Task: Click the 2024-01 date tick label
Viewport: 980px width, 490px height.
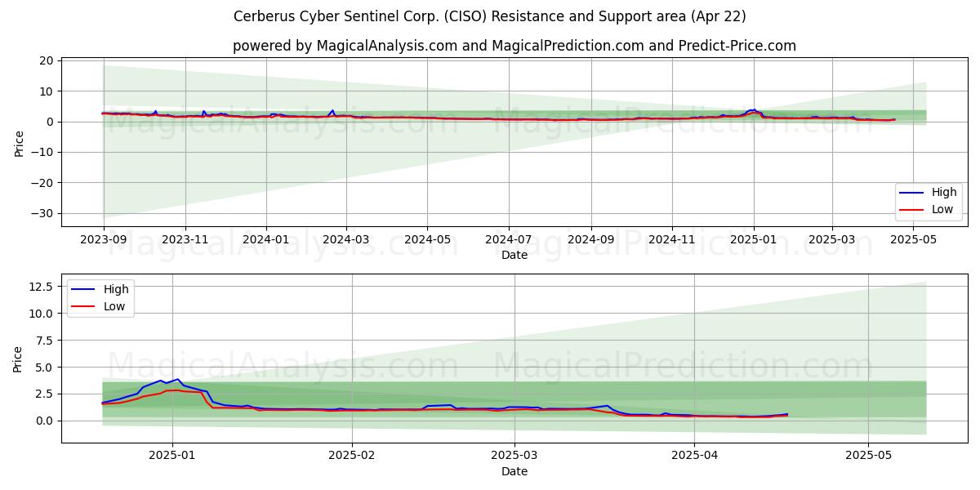Action: (x=266, y=241)
